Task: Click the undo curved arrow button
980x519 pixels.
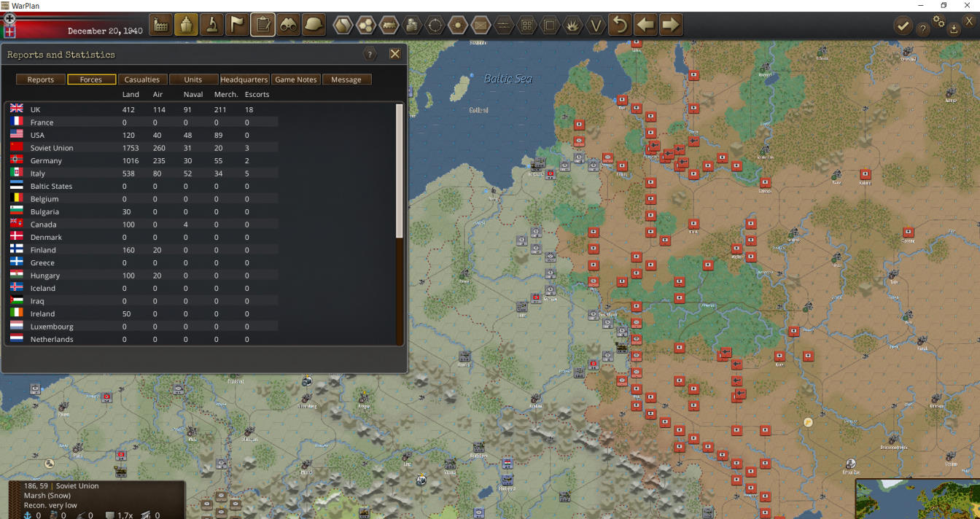Action: 620,25
